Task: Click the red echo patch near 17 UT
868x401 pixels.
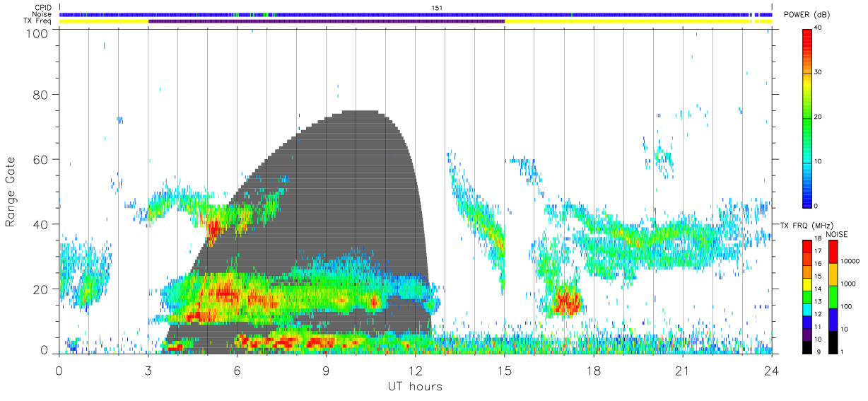Action: coord(566,302)
